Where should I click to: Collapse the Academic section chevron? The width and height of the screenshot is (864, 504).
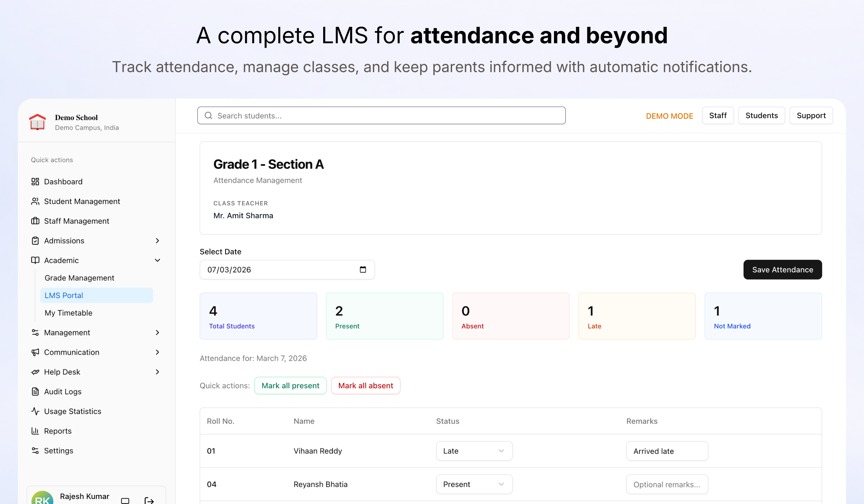(x=157, y=260)
